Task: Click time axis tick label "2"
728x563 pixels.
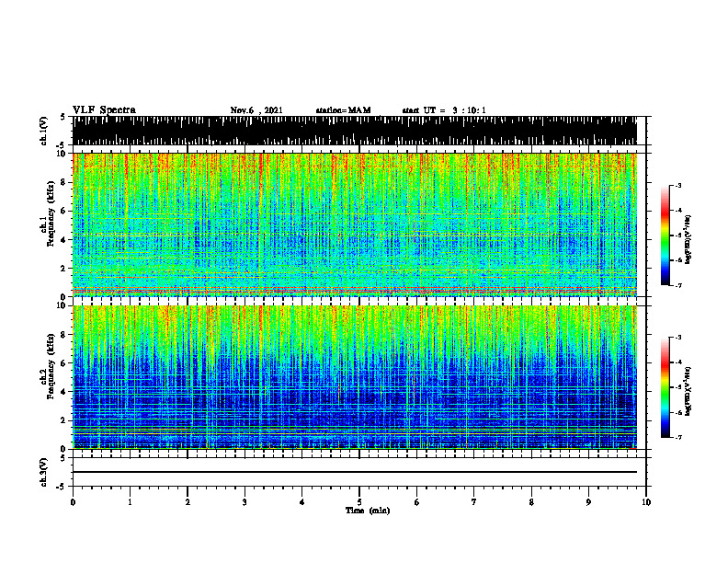Action: point(188,502)
